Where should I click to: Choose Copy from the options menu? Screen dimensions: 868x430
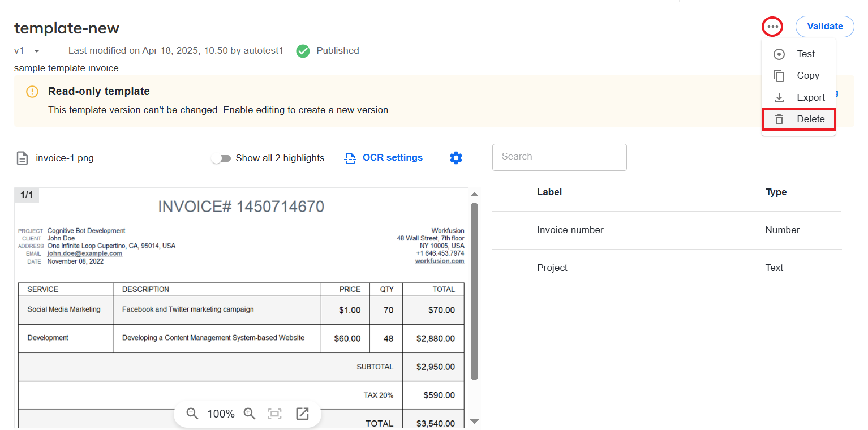[798, 76]
